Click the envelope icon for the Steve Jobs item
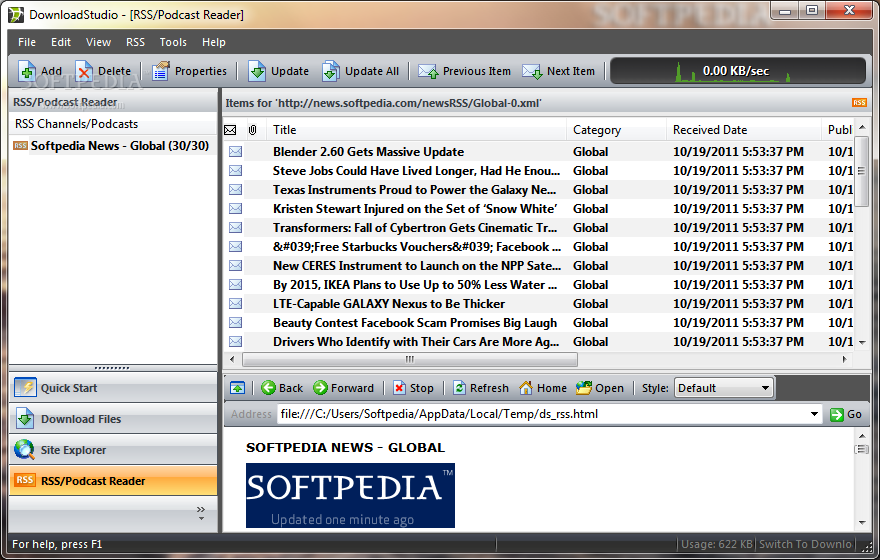 (236, 171)
